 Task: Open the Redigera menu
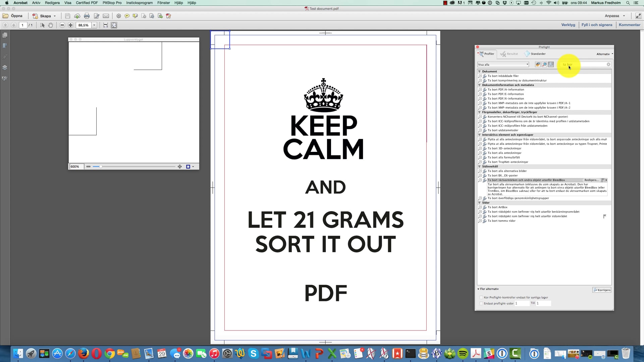click(x=52, y=3)
